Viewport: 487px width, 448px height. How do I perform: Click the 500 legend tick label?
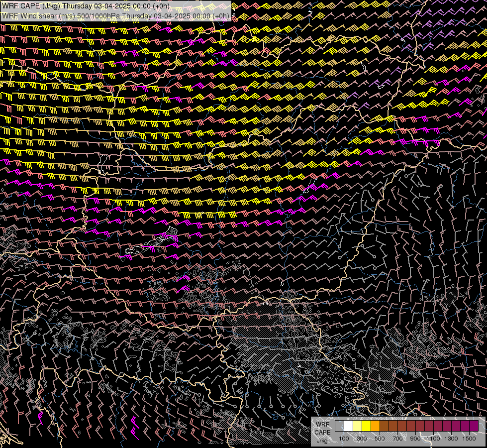pyautogui.click(x=380, y=439)
